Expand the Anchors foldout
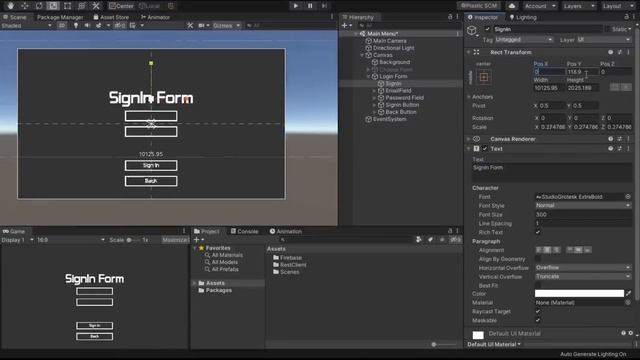 click(x=469, y=97)
